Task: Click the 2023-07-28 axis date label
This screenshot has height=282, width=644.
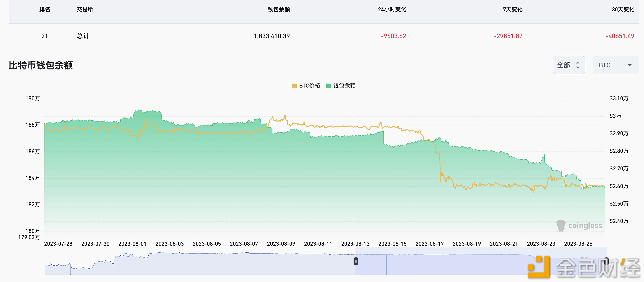Action: (x=58, y=244)
